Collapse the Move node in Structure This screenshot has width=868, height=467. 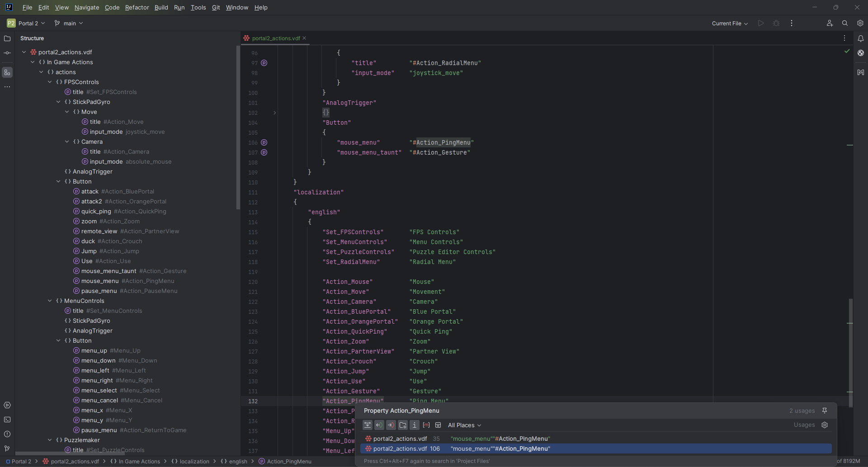point(67,112)
